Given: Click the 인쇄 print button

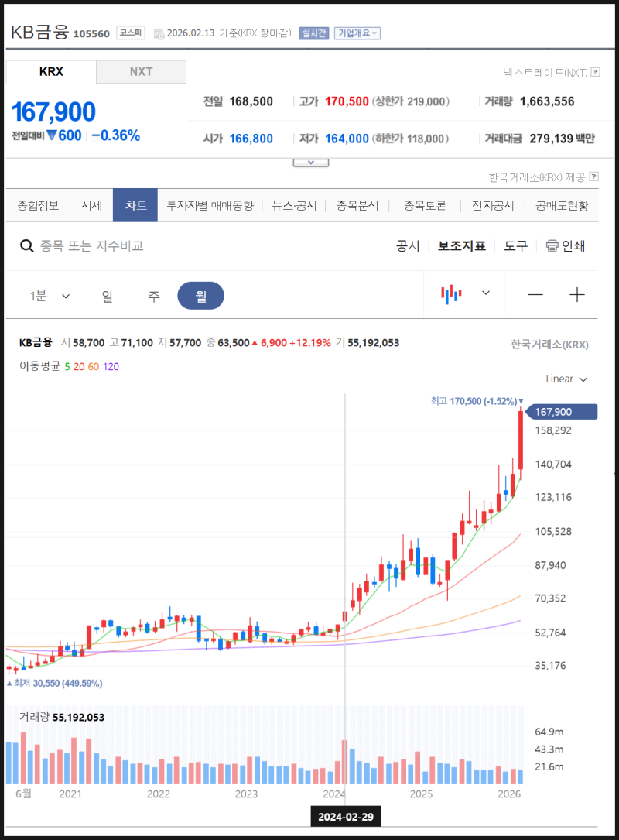Looking at the screenshot, I should (566, 246).
